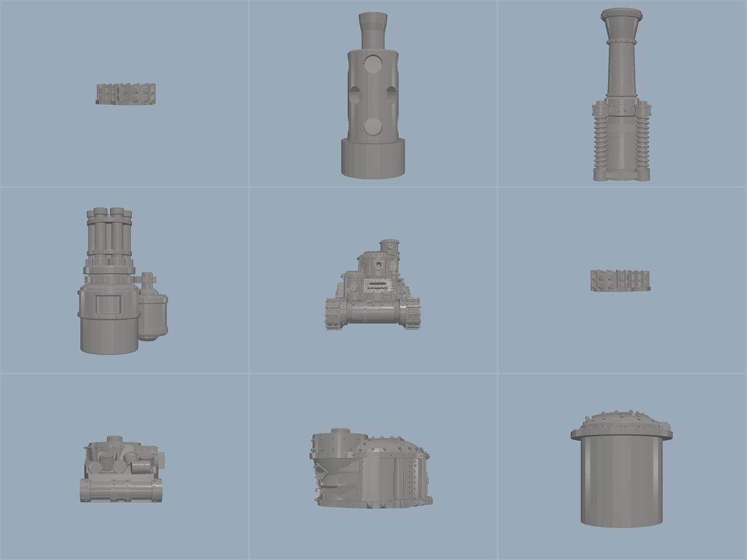Open the riveted armored hull model
Image resolution: width=747 pixels, height=560 pixels.
tap(372, 467)
